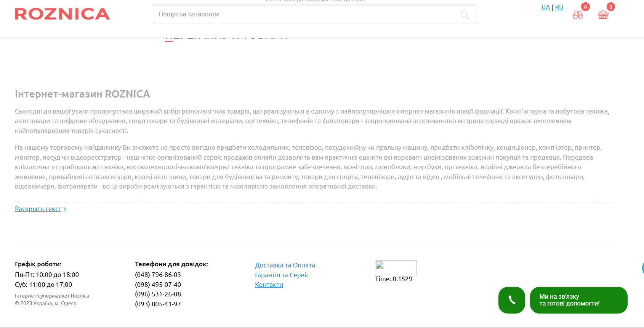Image resolution: width=644 pixels, height=328 pixels.
Task: Open the product comparison binoculars icon
Action: click(578, 15)
